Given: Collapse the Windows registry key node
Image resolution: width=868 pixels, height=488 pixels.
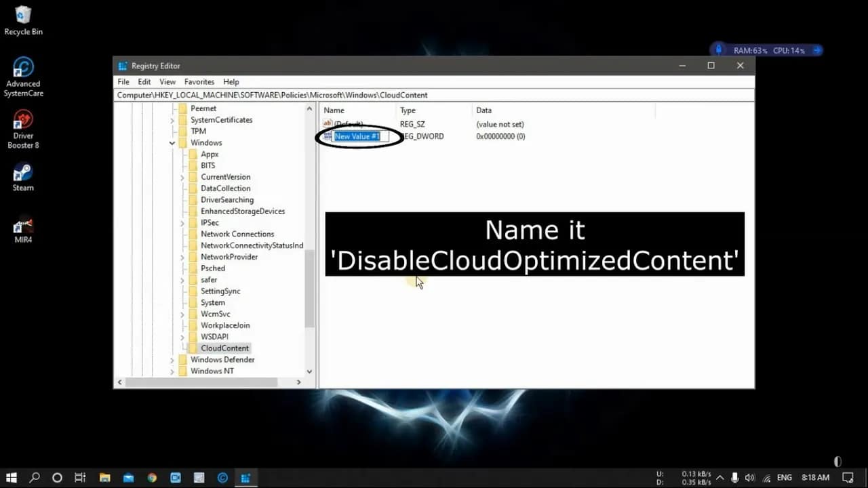Looking at the screenshot, I should pyautogui.click(x=172, y=142).
